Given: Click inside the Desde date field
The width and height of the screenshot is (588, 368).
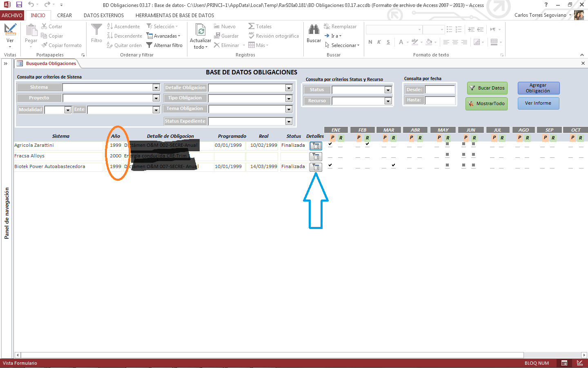Looking at the screenshot, I should [441, 90].
